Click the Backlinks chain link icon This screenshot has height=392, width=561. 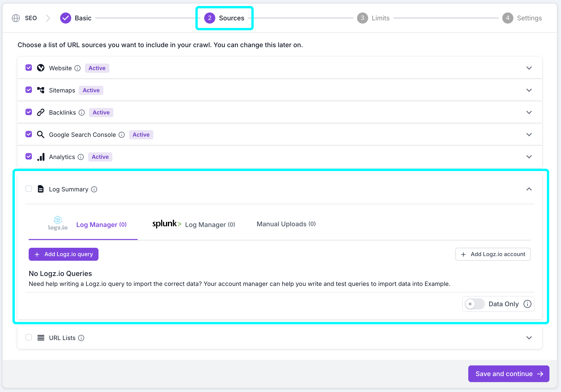[40, 112]
